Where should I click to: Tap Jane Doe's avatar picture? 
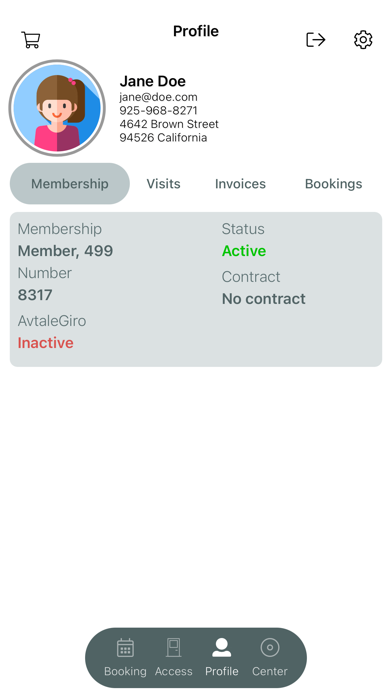57,108
